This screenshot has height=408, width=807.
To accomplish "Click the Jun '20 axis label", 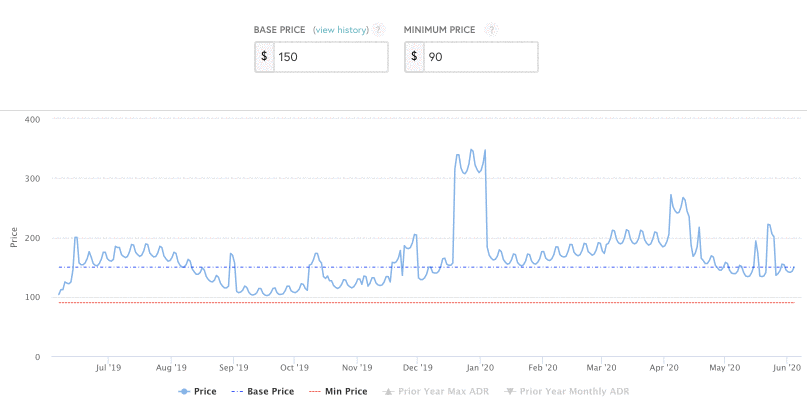I will tap(787, 368).
